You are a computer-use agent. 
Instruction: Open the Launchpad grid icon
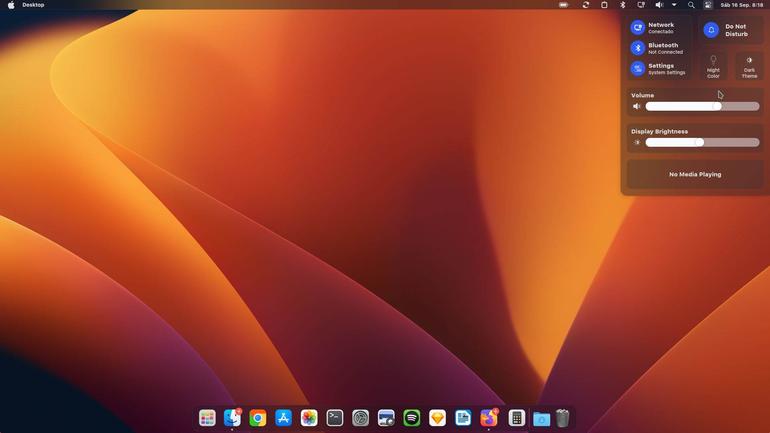207,418
